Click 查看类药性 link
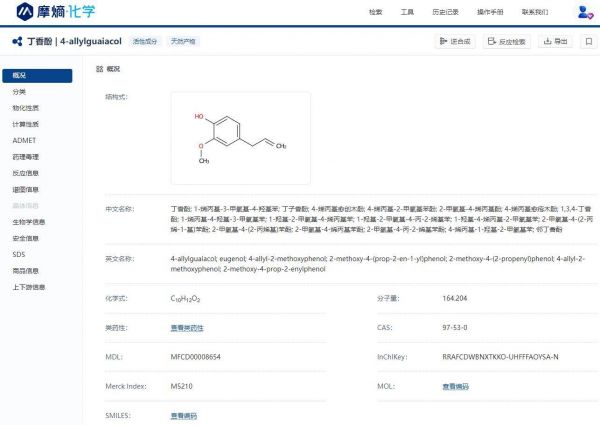The image size is (600, 425). 184,327
